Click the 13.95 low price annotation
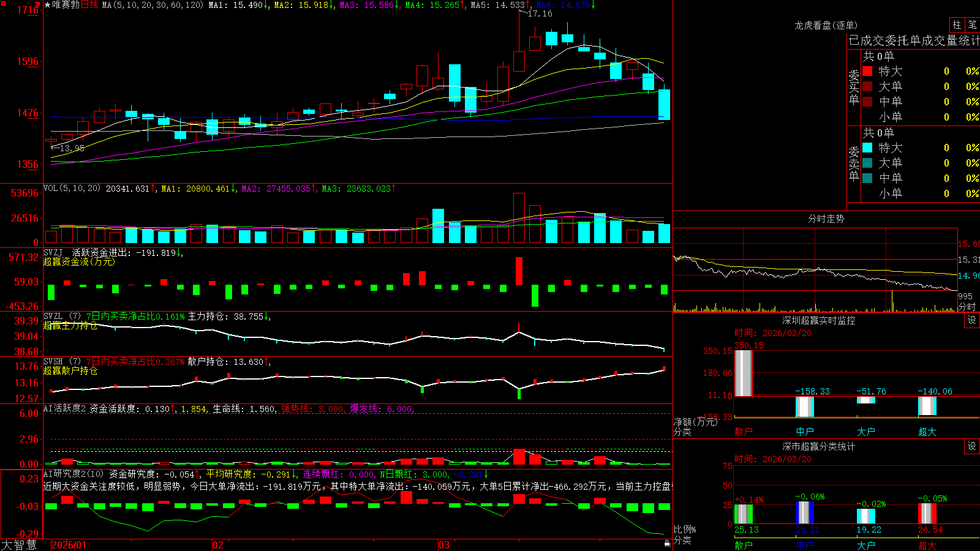 tap(72, 148)
